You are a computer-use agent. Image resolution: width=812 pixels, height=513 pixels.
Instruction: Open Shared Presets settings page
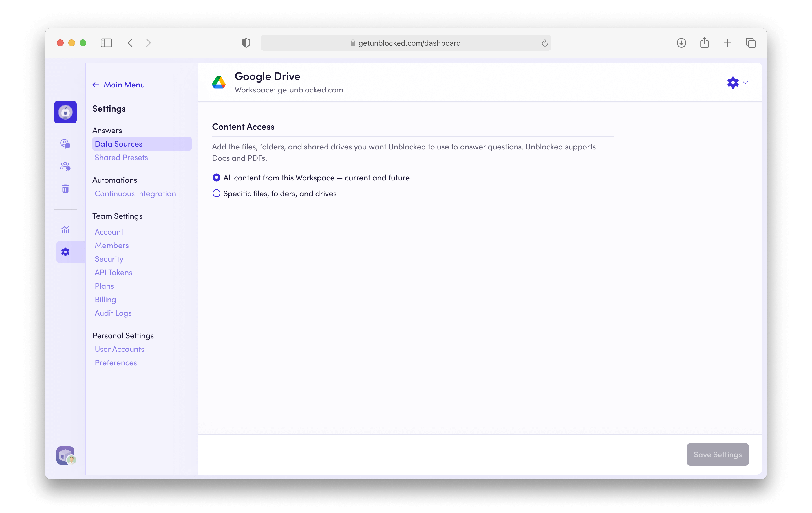(x=121, y=157)
